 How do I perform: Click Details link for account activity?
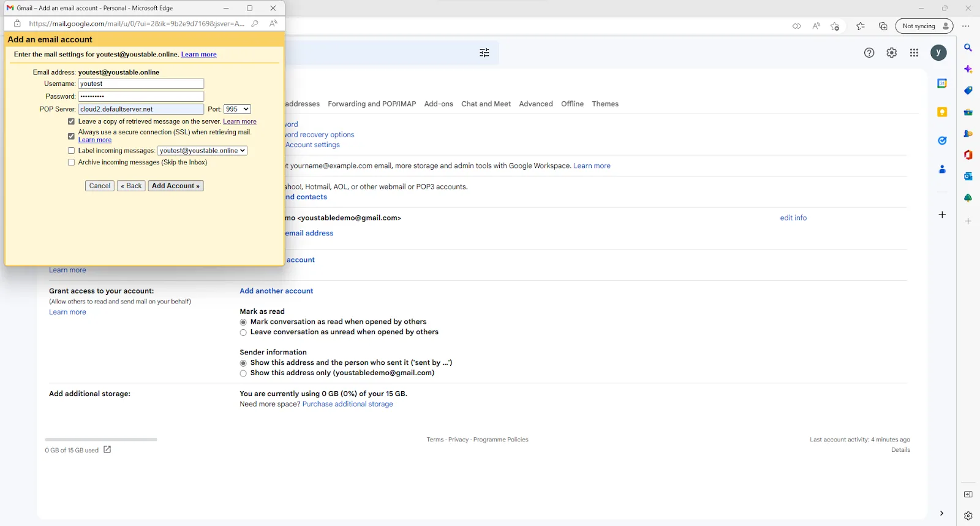[x=900, y=450]
